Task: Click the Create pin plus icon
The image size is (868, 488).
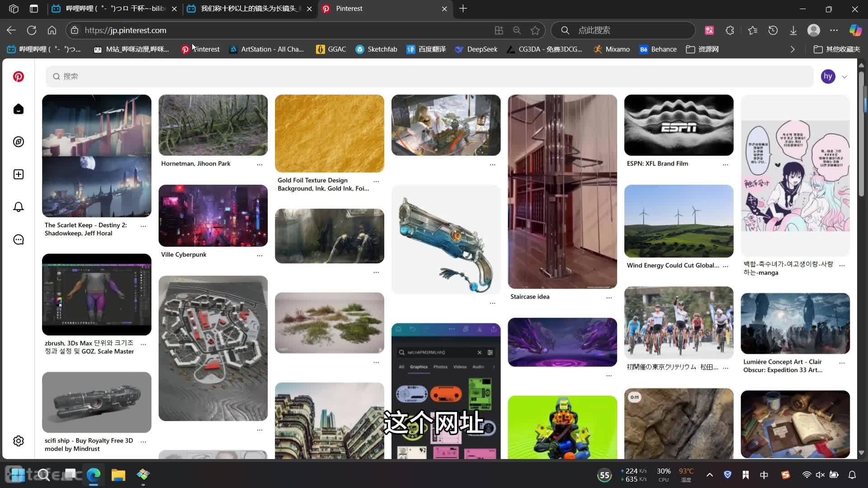Action: 19,174
